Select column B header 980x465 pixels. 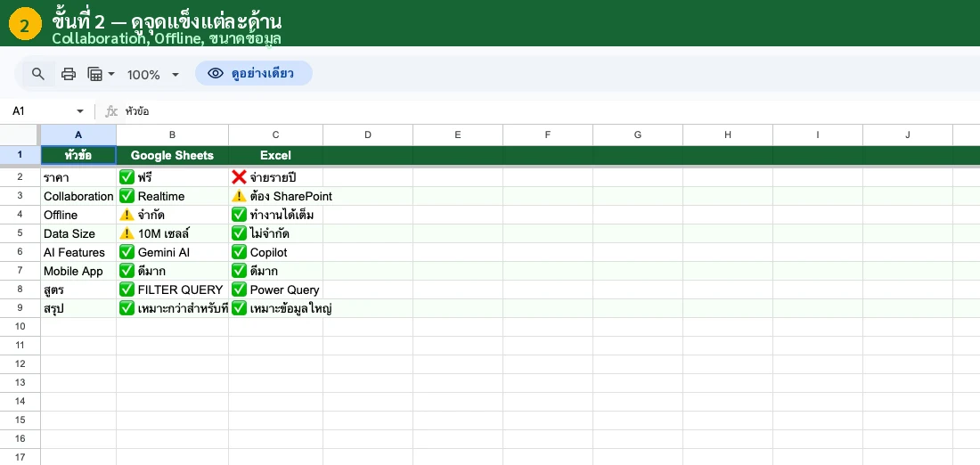pos(173,135)
